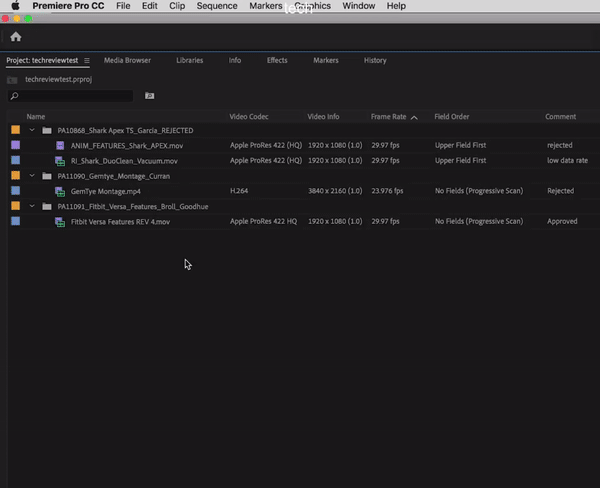Image resolution: width=600 pixels, height=488 pixels.
Task: Select RI_Shark_DuoClean_Vacuum.mov clip name
Action: pyautogui.click(x=124, y=161)
